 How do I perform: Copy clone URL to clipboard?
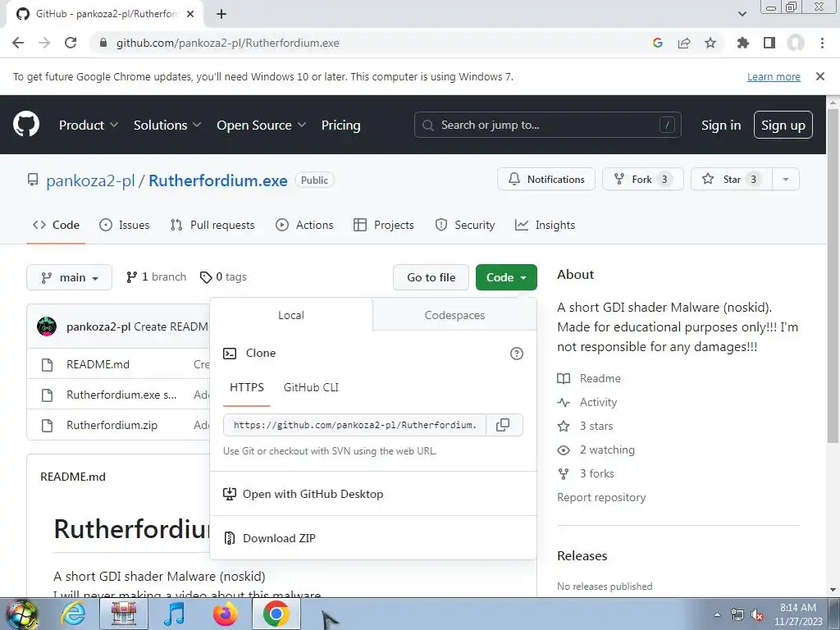coord(503,425)
